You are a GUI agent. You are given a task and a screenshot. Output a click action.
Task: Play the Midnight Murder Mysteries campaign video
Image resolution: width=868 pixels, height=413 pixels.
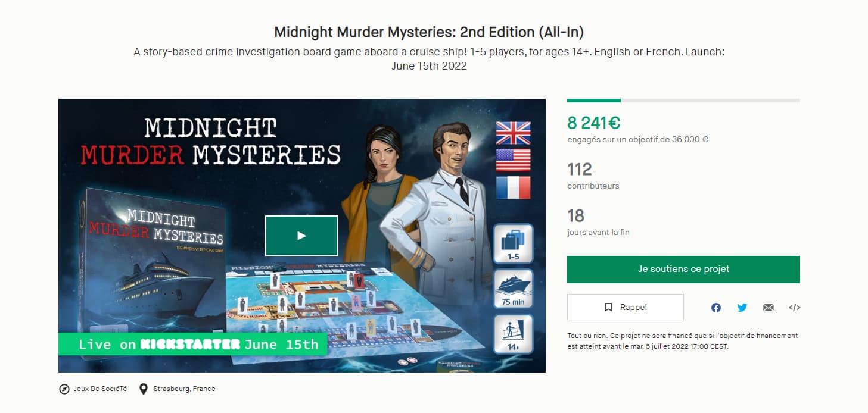[301, 236]
